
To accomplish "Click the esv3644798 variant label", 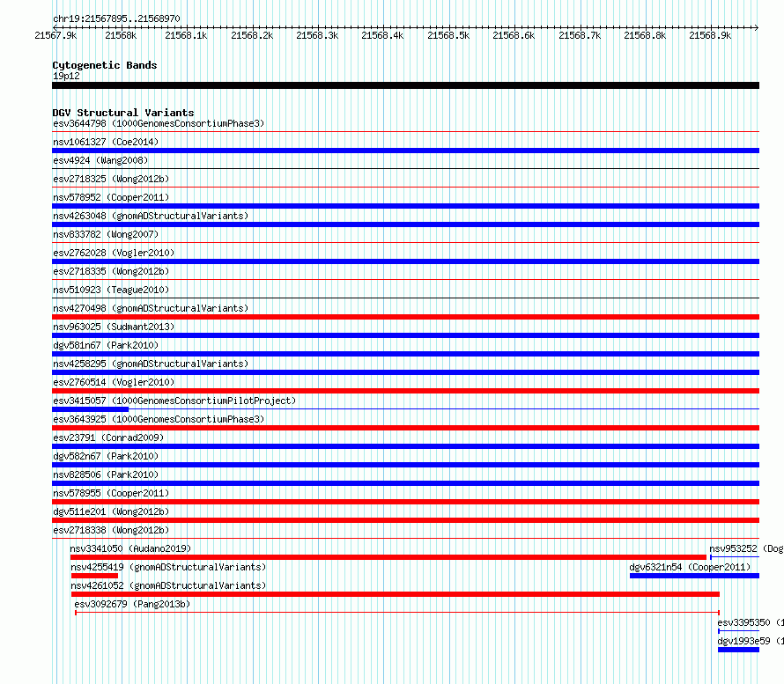I will click(159, 123).
